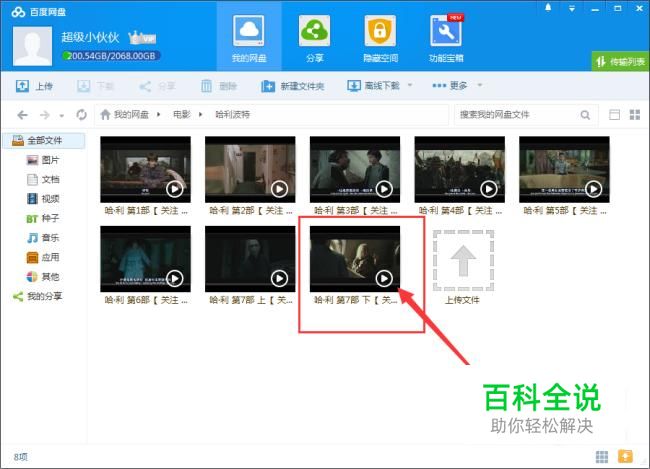Open the 功能宝箱 tab

pos(446,38)
